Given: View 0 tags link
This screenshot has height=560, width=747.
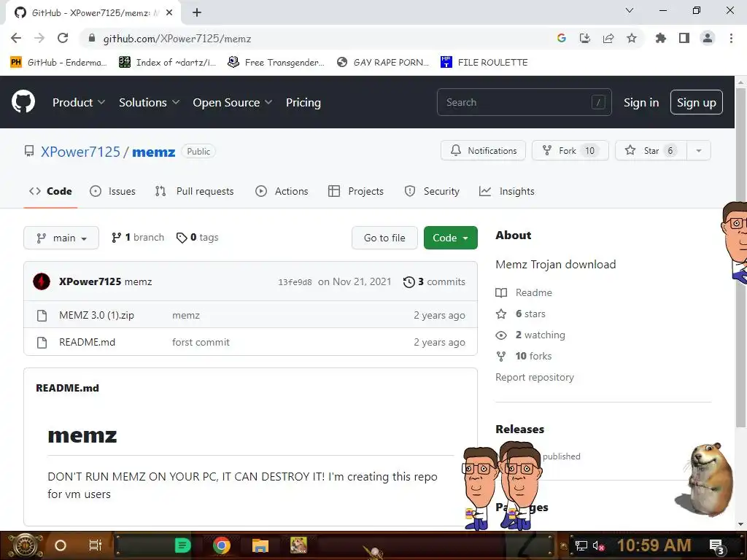Looking at the screenshot, I should 197,237.
